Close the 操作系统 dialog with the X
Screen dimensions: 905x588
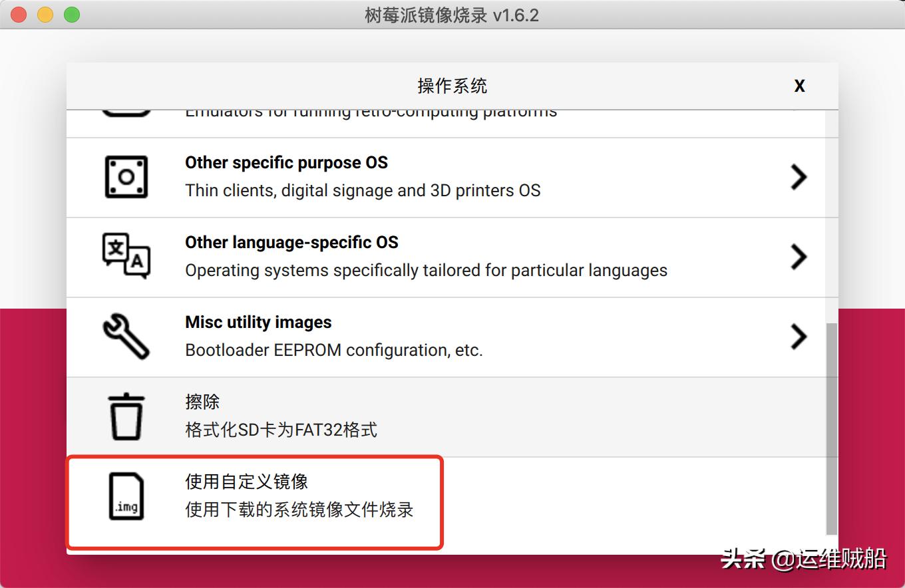click(x=799, y=85)
